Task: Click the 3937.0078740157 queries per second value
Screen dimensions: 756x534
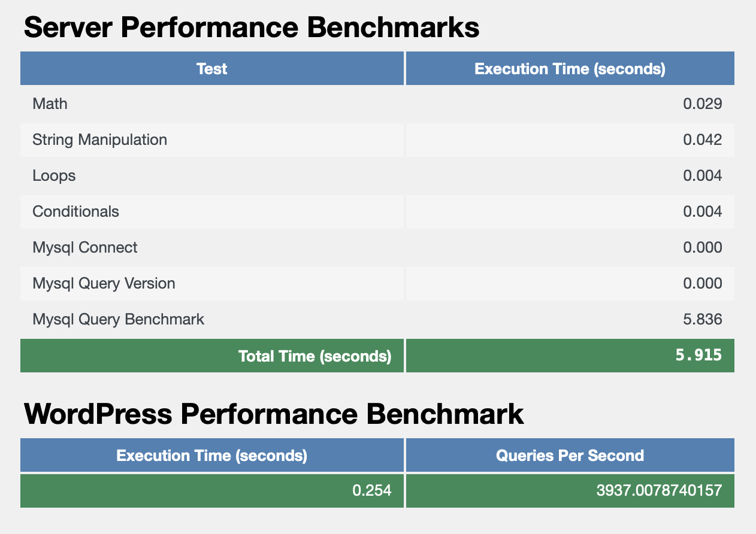Action: click(x=659, y=491)
